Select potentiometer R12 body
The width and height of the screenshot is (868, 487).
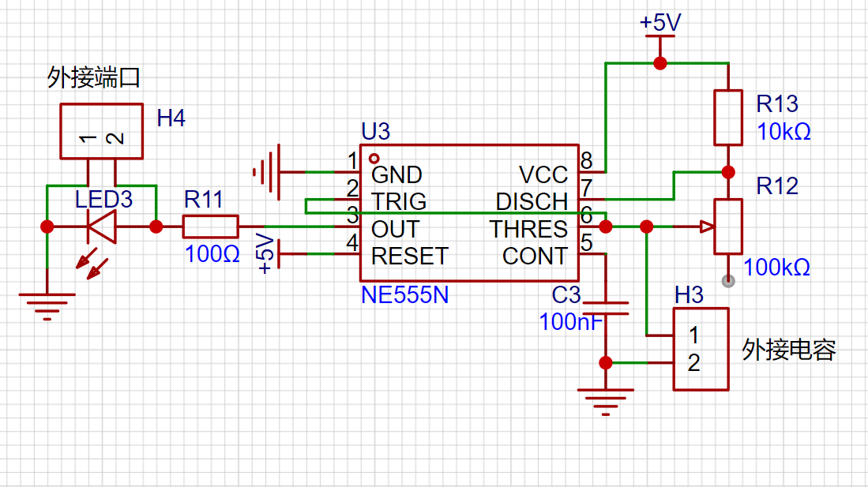coord(728,227)
